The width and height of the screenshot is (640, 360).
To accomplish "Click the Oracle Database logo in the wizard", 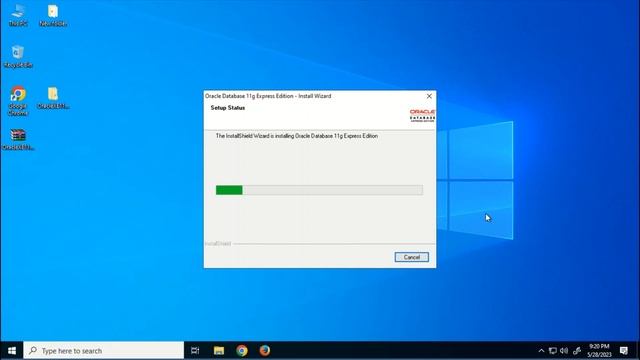I will click(x=422, y=115).
